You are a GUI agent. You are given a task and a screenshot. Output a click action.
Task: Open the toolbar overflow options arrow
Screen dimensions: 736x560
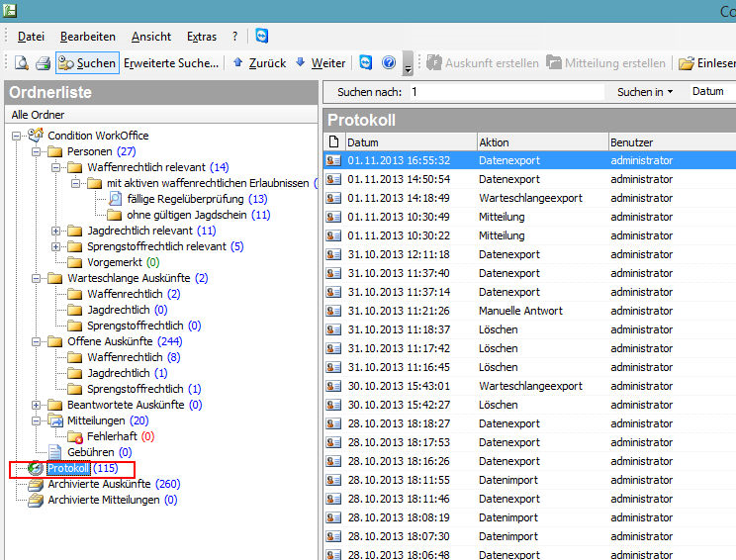point(408,67)
